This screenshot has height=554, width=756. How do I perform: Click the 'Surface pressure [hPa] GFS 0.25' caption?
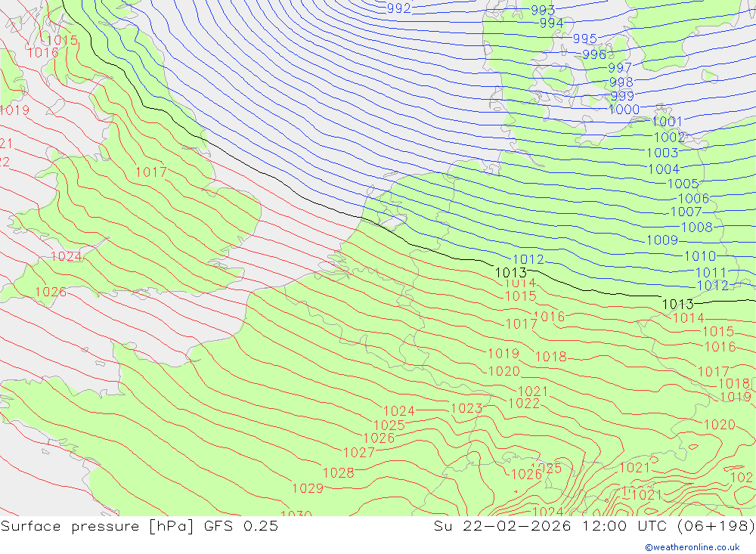pyautogui.click(x=139, y=525)
